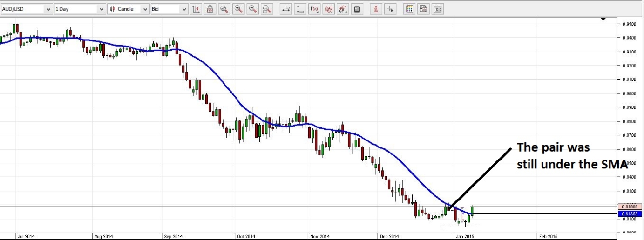Click the zoom in magnifier icon

[239, 9]
